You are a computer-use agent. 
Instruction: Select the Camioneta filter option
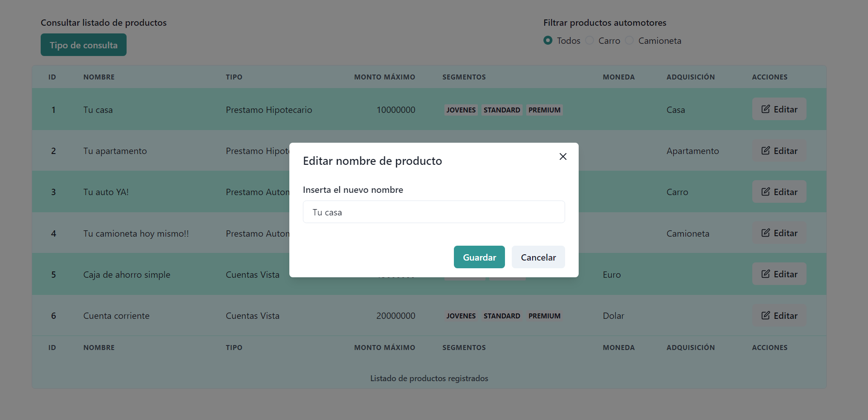[x=629, y=40]
